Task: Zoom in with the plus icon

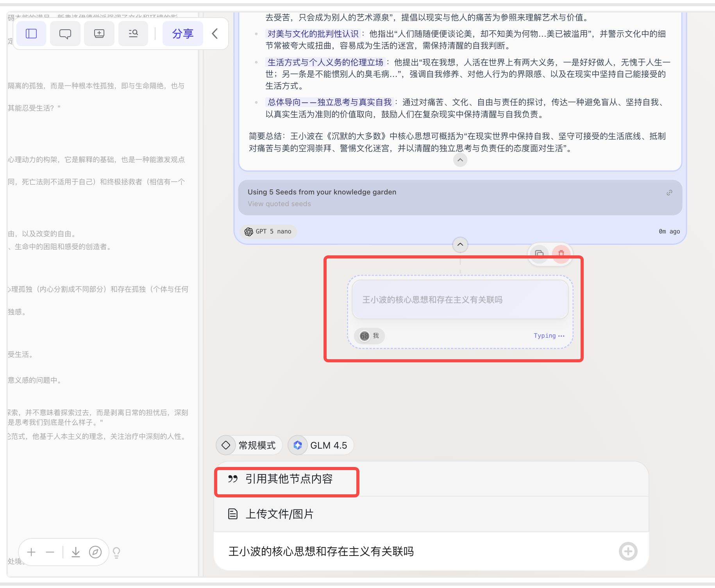Action: point(32,552)
